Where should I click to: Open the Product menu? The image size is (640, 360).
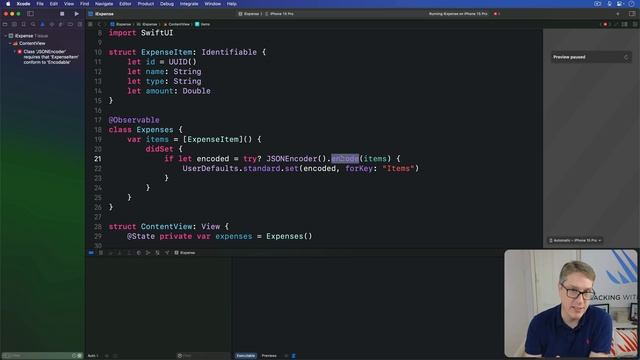146,4
